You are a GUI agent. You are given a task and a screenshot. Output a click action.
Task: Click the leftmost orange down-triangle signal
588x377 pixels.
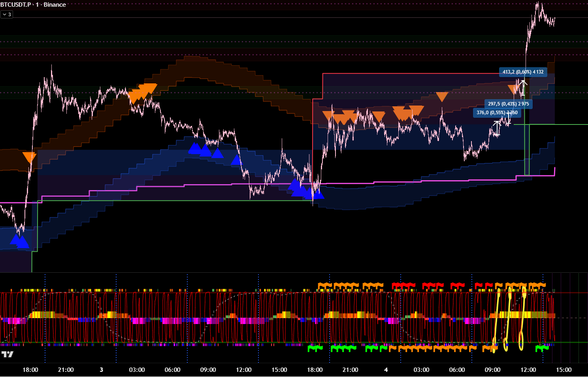tap(29, 157)
